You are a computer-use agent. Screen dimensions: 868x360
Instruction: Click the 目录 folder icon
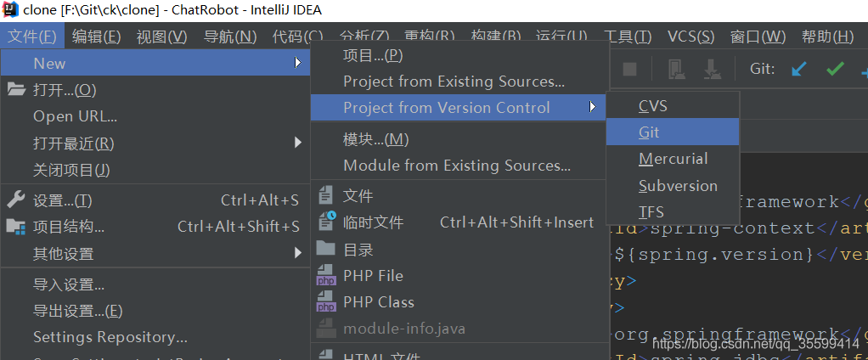click(x=326, y=248)
